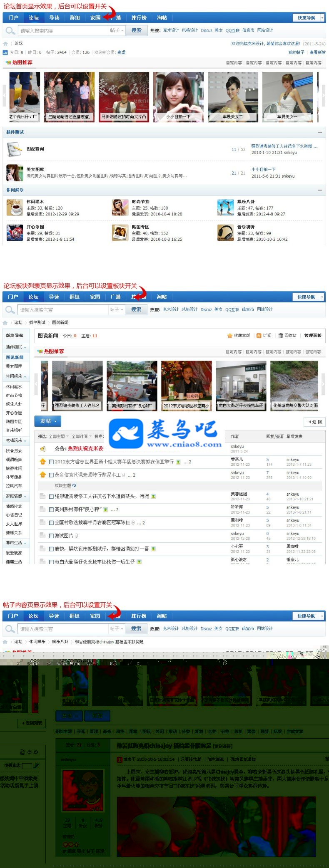
Task: Open the 帖子 search-type dropdown in the top screenshot
Action: tap(117, 30)
